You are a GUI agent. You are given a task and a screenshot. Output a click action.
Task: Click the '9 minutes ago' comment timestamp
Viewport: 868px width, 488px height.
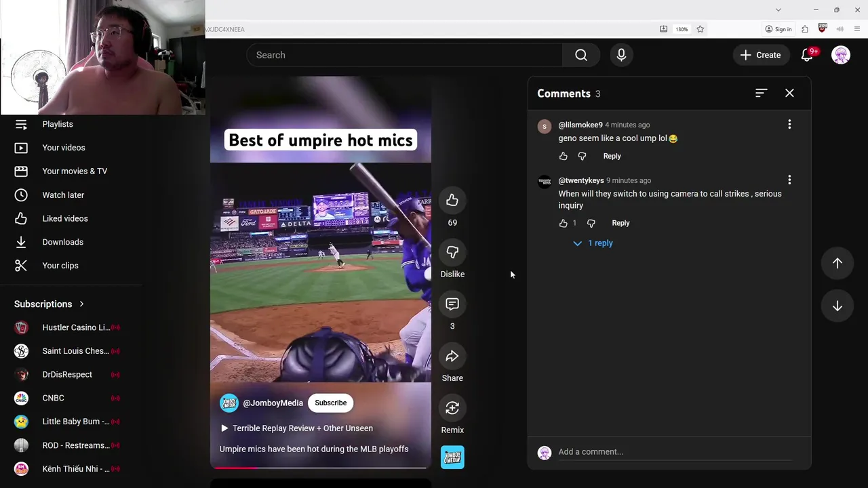click(x=629, y=180)
